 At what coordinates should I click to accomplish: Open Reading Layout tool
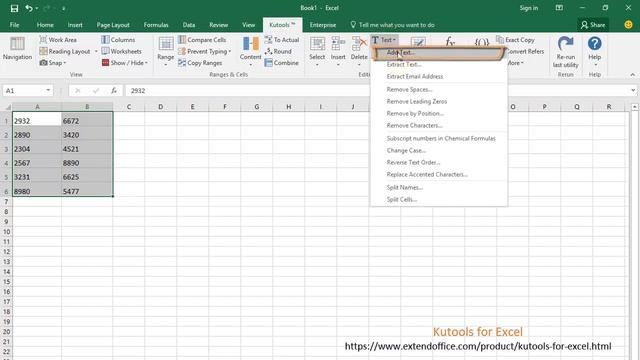[64, 51]
